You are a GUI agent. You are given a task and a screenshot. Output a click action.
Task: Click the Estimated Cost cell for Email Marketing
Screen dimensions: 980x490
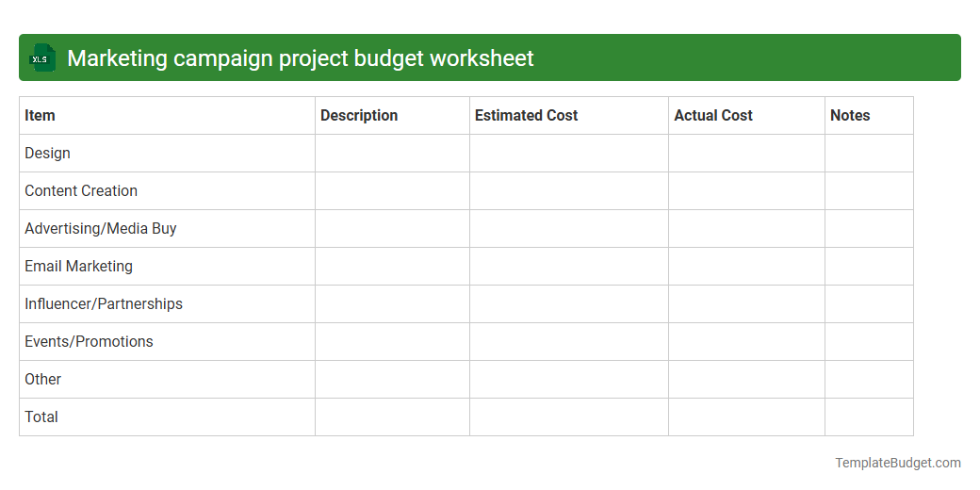click(569, 267)
